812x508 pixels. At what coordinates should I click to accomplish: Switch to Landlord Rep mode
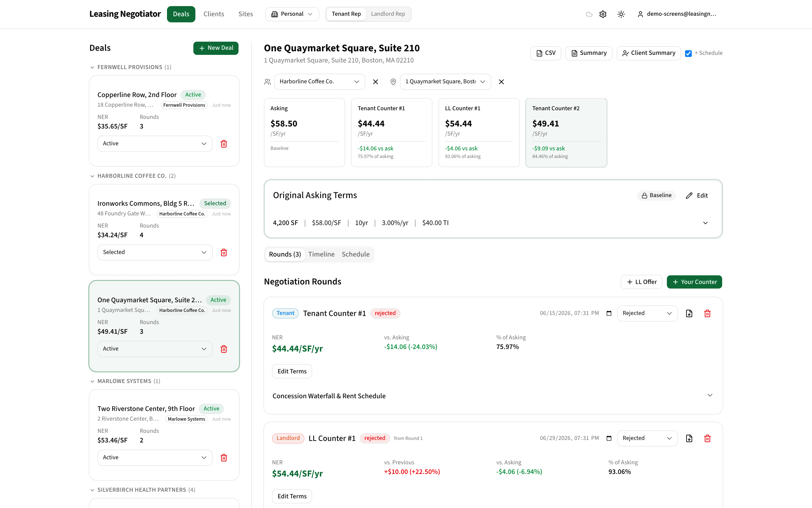click(x=388, y=14)
